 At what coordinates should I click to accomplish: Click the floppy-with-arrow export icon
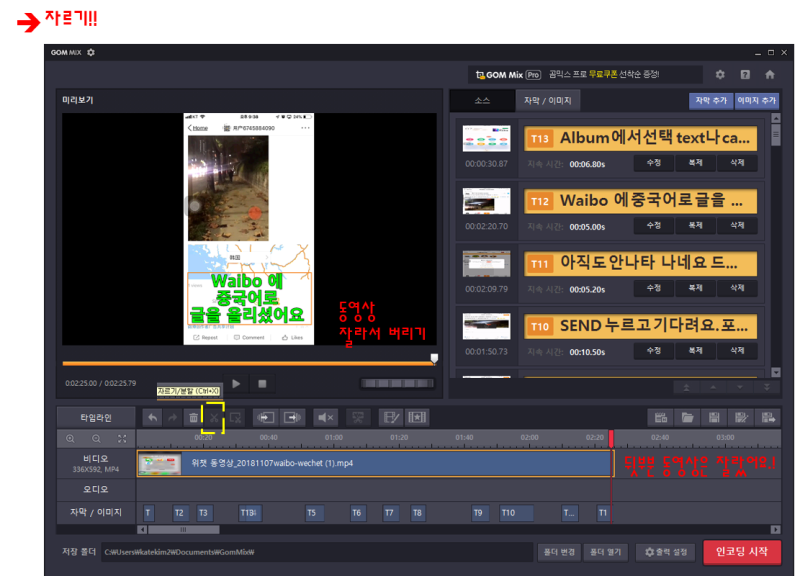click(x=768, y=418)
